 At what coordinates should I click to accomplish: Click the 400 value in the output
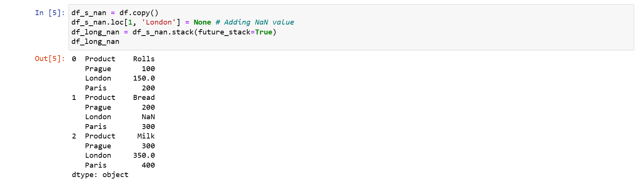(148, 165)
